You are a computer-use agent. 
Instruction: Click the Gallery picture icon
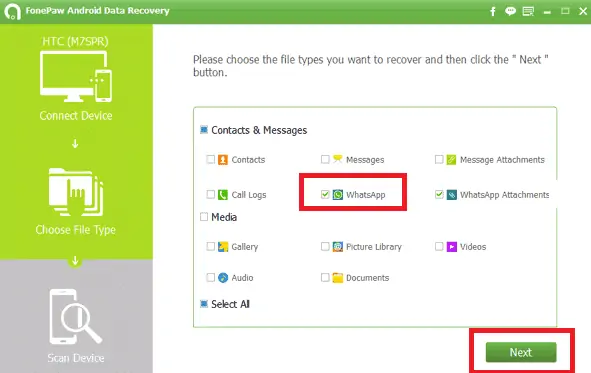click(223, 247)
